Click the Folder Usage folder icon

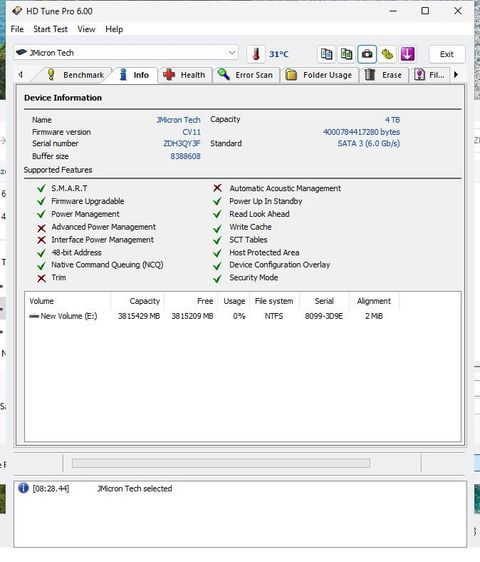[x=291, y=75]
